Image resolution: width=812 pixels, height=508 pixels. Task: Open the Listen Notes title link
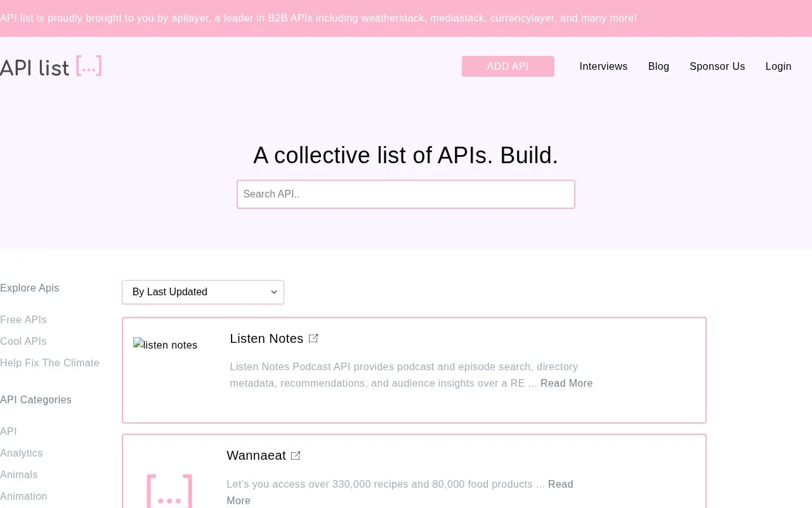pyautogui.click(x=266, y=338)
